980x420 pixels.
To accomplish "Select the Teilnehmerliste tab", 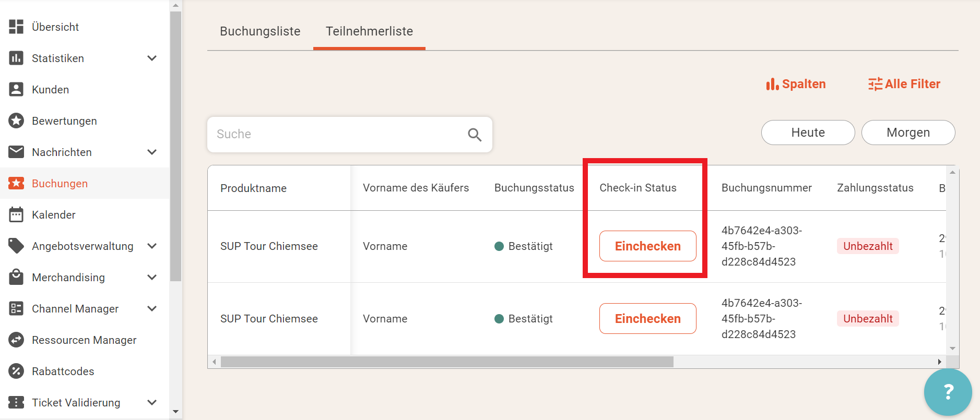I will (x=369, y=31).
